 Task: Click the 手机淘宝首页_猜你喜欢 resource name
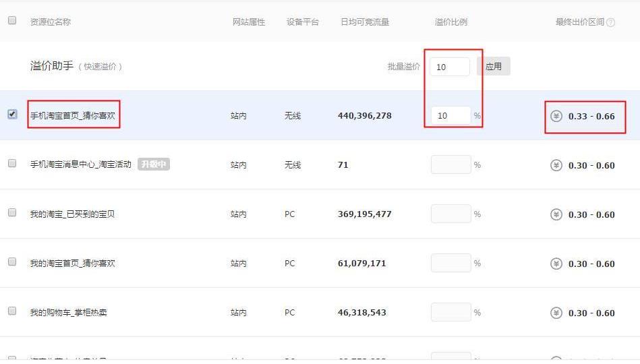(x=73, y=116)
